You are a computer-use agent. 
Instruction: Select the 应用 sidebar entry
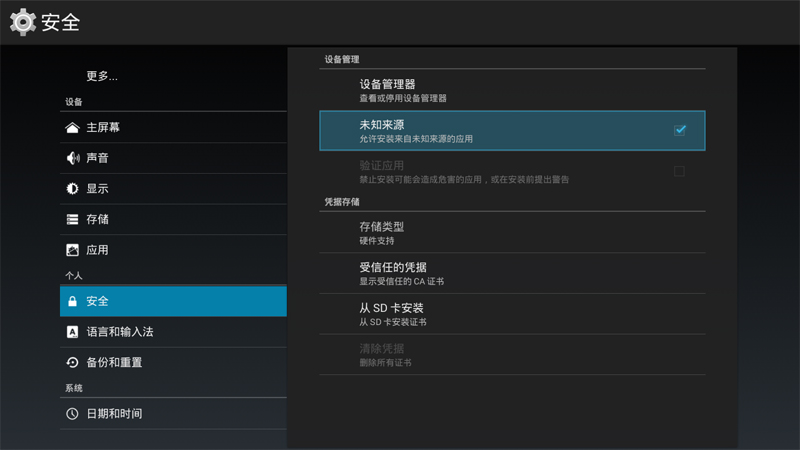173,250
